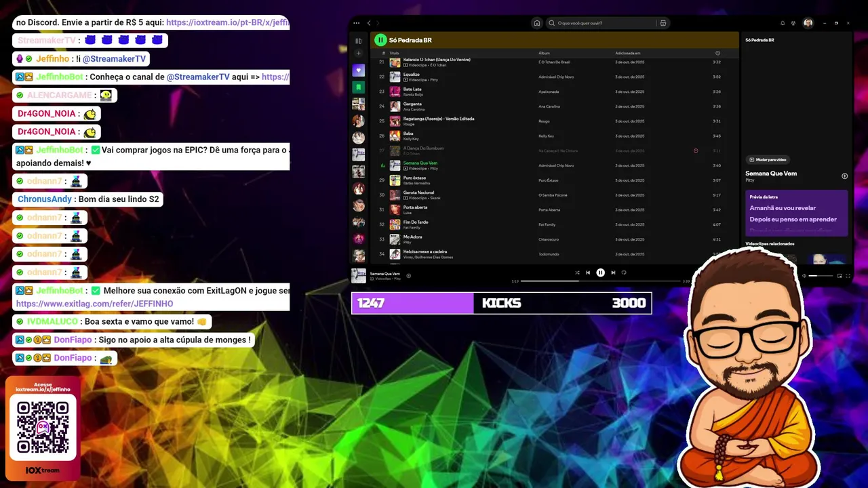The height and width of the screenshot is (488, 868).
Task: Toggle shuffle in the player bar
Action: 577,272
